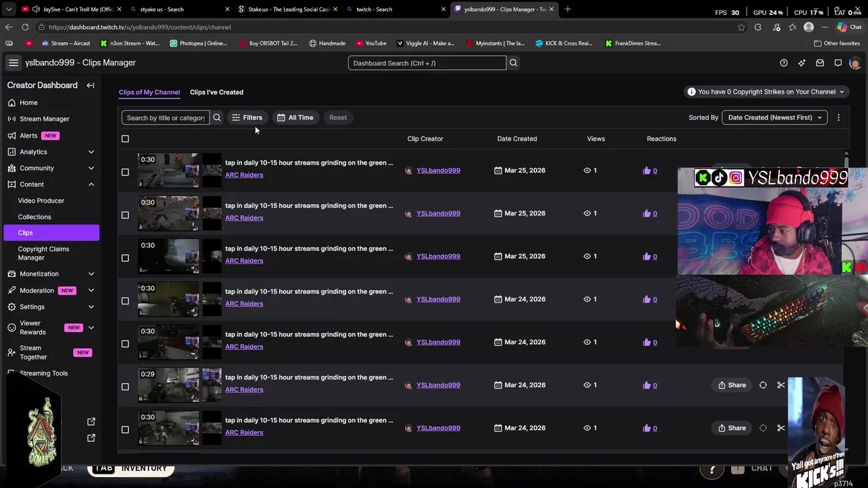The height and width of the screenshot is (488, 868).
Task: Bookmark page with the star icon
Action: (741, 27)
